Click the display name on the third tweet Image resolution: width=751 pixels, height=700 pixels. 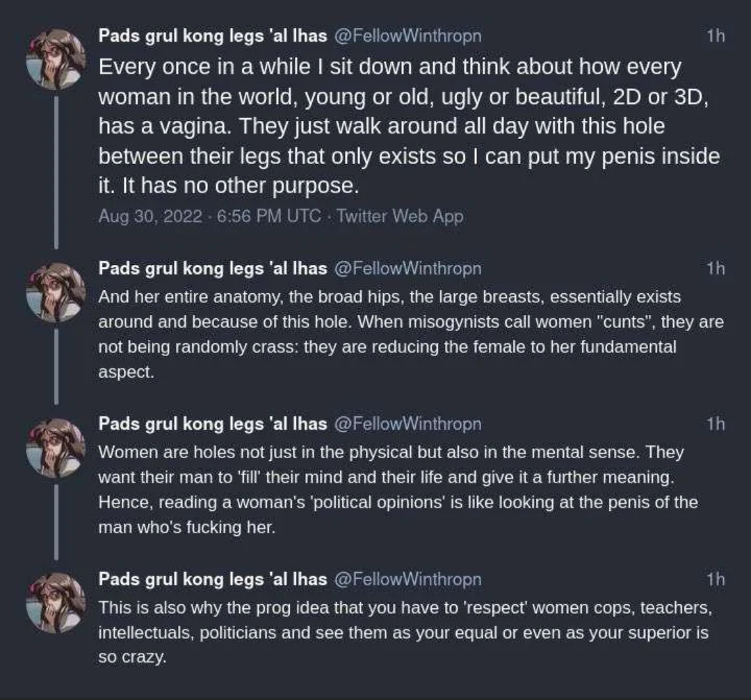pyautogui.click(x=213, y=423)
